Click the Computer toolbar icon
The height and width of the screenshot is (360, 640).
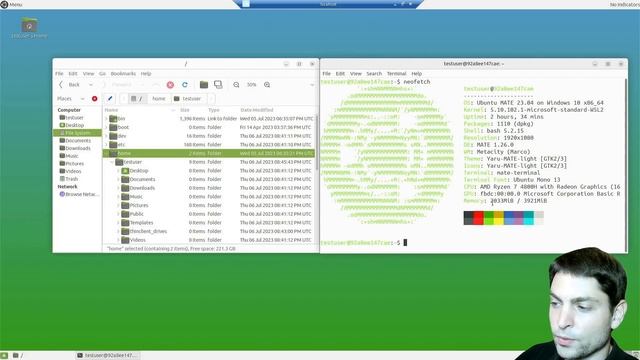tap(218, 84)
